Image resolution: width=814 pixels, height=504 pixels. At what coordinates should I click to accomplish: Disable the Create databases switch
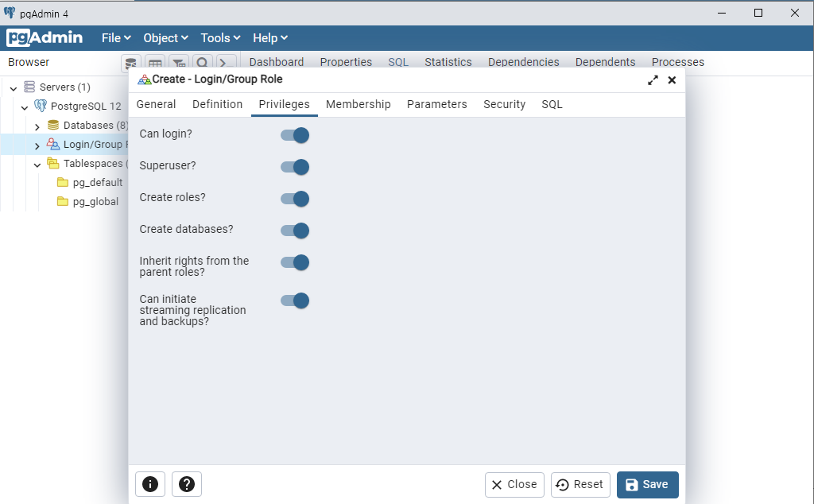pos(294,230)
